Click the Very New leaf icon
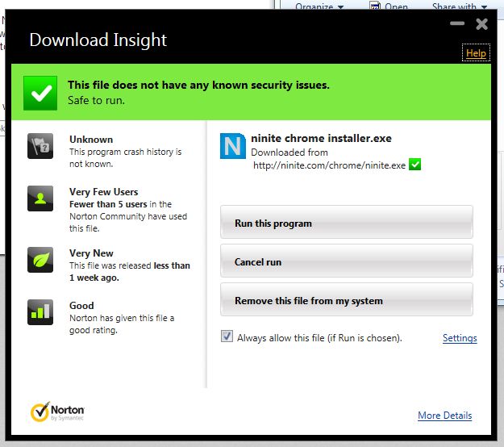Image resolution: width=504 pixels, height=447 pixels. [40, 260]
